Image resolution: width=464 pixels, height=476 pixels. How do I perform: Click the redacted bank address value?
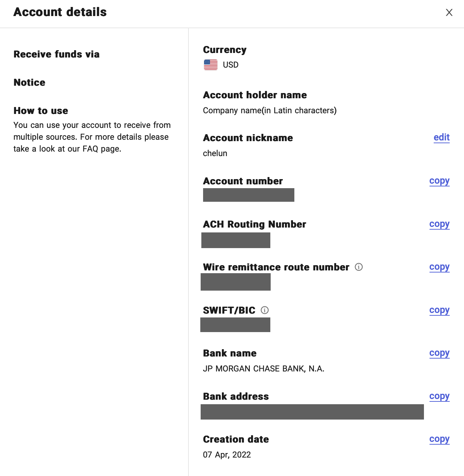312,412
